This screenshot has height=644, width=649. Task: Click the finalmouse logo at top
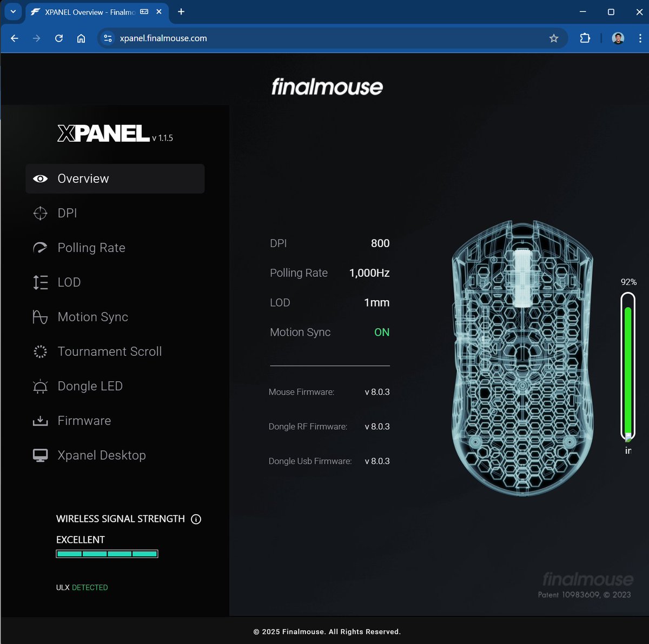click(x=327, y=87)
